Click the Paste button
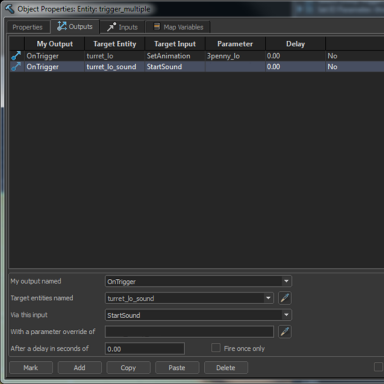384x384 pixels. 177,368
